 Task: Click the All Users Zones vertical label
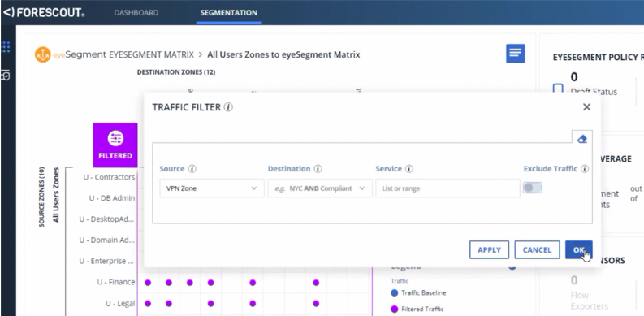pos(56,195)
